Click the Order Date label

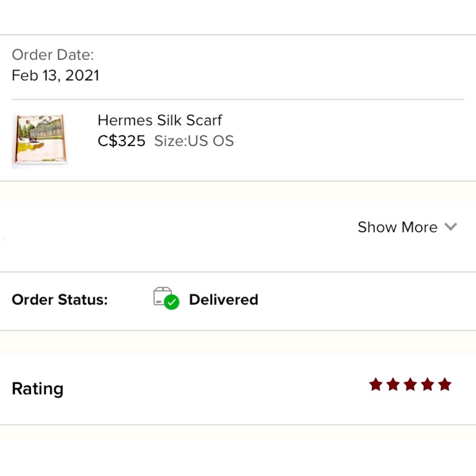[x=52, y=55]
